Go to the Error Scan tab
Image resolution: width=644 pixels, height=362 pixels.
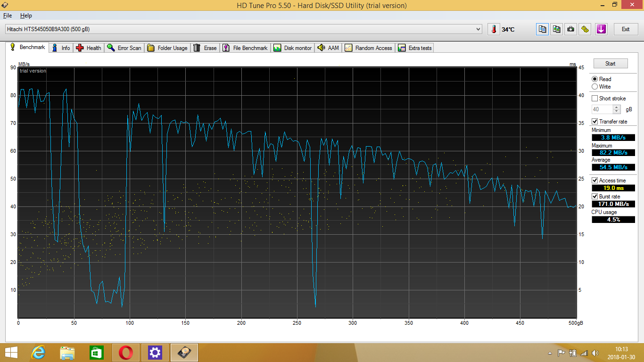coord(124,48)
